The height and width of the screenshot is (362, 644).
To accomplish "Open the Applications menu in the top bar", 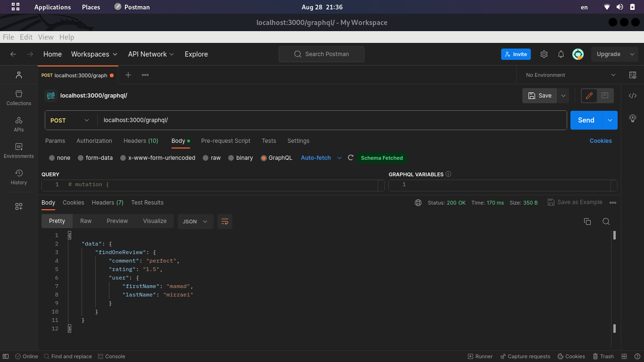I will [x=52, y=7].
